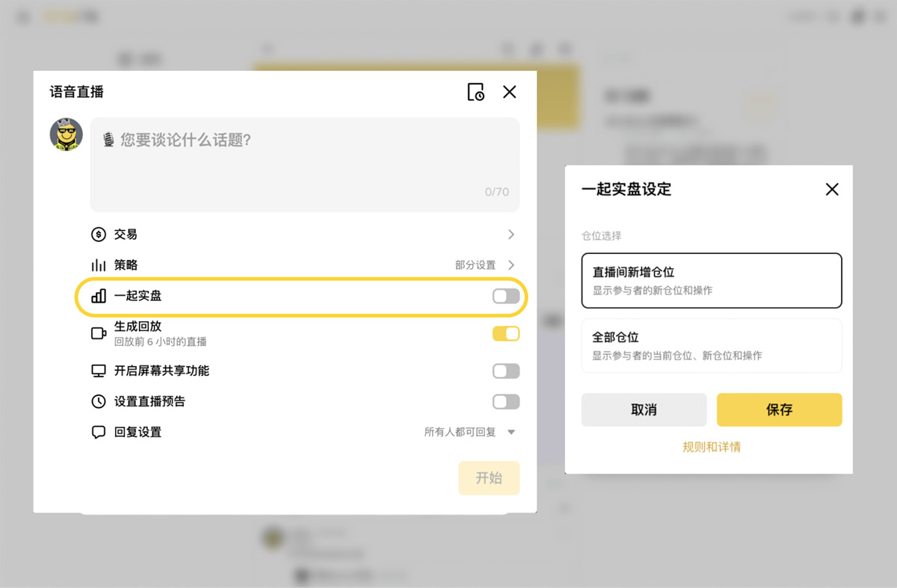Click the speech bubble icon beside 回复设置
Viewport: 897px width, 588px height.
[99, 432]
